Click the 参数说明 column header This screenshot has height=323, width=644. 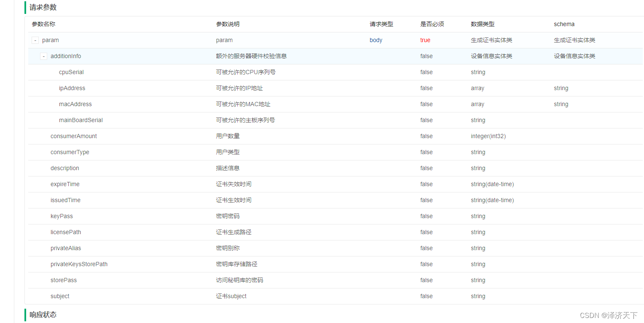228,24
